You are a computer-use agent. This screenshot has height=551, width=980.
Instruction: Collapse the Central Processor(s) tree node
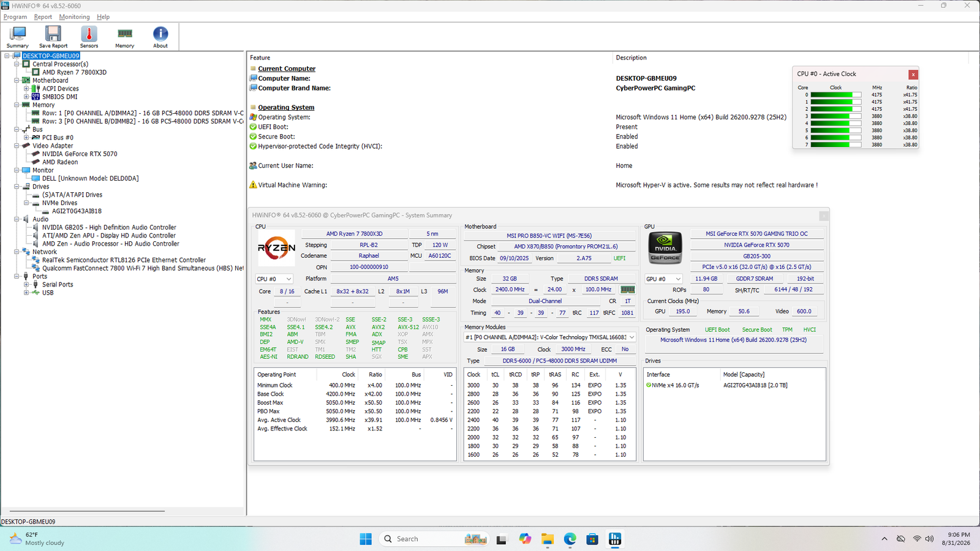click(x=17, y=64)
